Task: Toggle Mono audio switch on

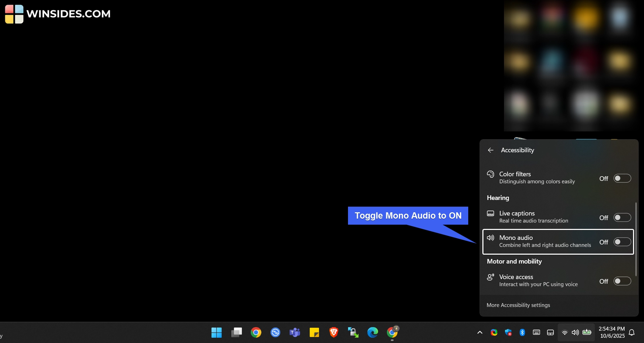Action: pyautogui.click(x=622, y=242)
